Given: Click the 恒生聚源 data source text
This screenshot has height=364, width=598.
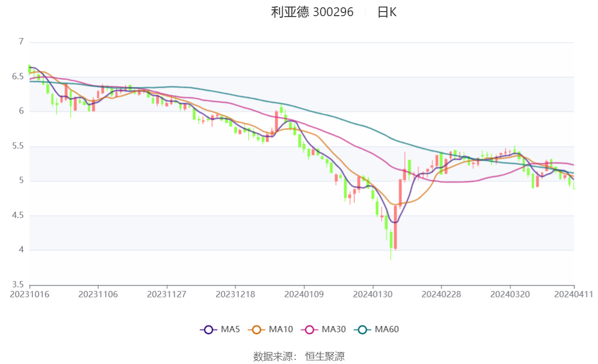Looking at the screenshot, I should tap(325, 356).
